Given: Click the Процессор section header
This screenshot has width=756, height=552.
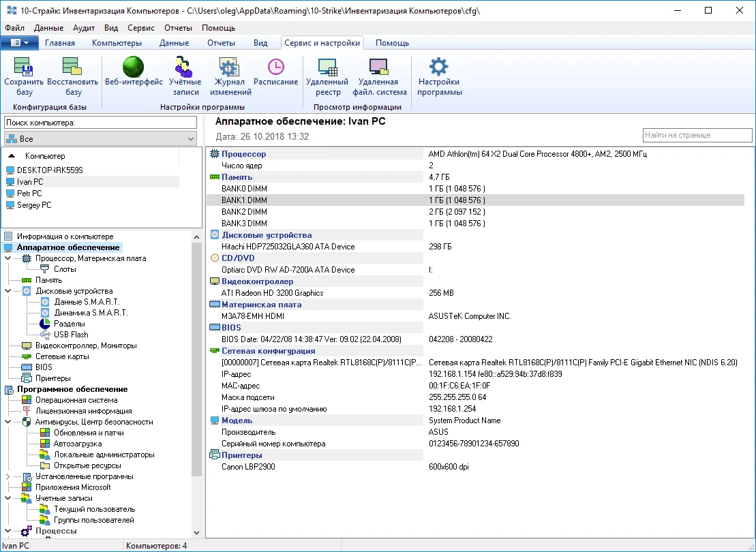Looking at the screenshot, I should pyautogui.click(x=243, y=154).
